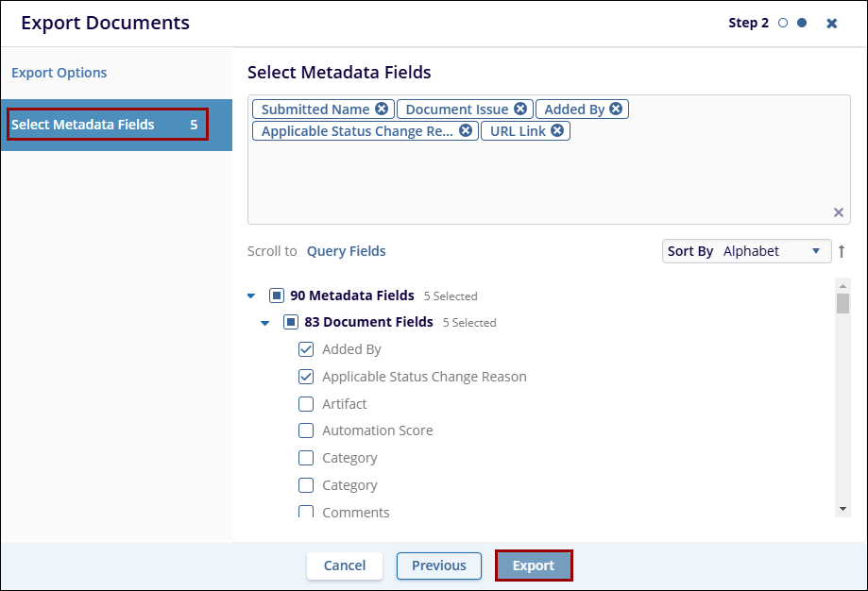Check the Artifact checkbox

click(306, 404)
